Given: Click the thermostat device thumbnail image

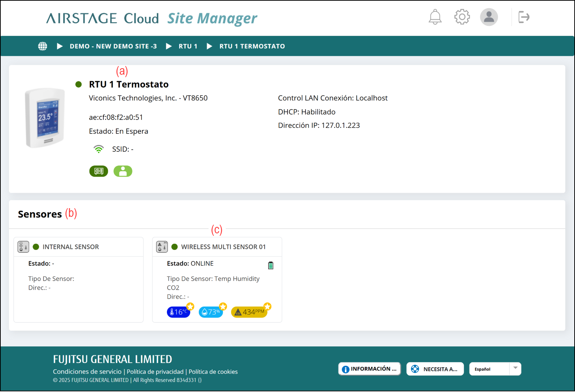Looking at the screenshot, I should pos(45,118).
